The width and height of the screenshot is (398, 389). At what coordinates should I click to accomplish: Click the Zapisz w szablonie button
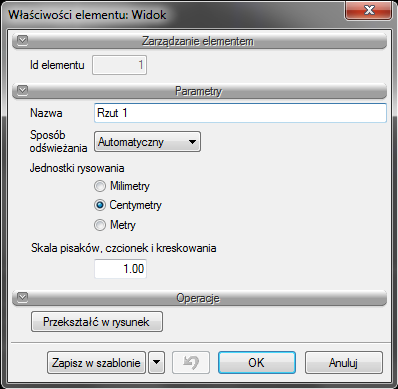pos(96,362)
